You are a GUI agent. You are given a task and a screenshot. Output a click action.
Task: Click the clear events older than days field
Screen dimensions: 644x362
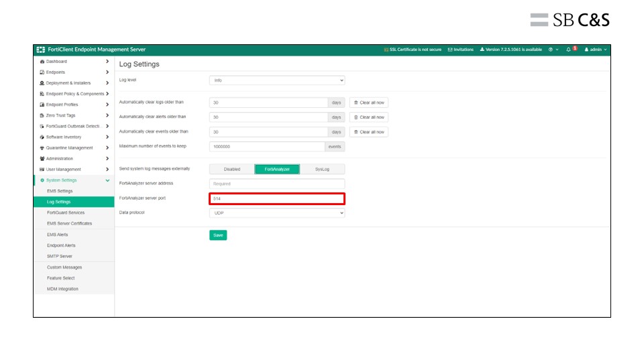268,132
